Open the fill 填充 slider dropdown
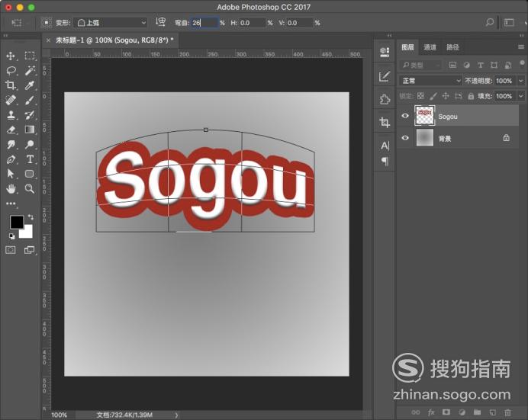The width and height of the screenshot is (528, 420). tap(521, 96)
